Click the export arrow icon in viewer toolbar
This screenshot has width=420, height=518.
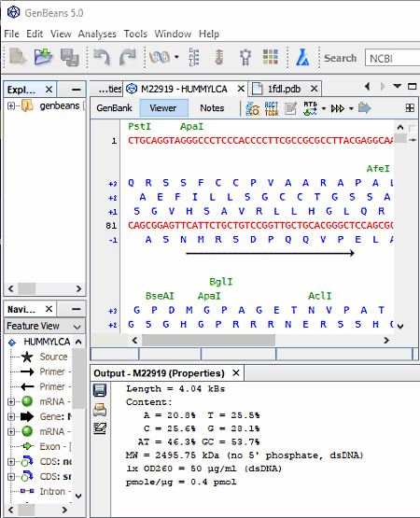(x=365, y=108)
